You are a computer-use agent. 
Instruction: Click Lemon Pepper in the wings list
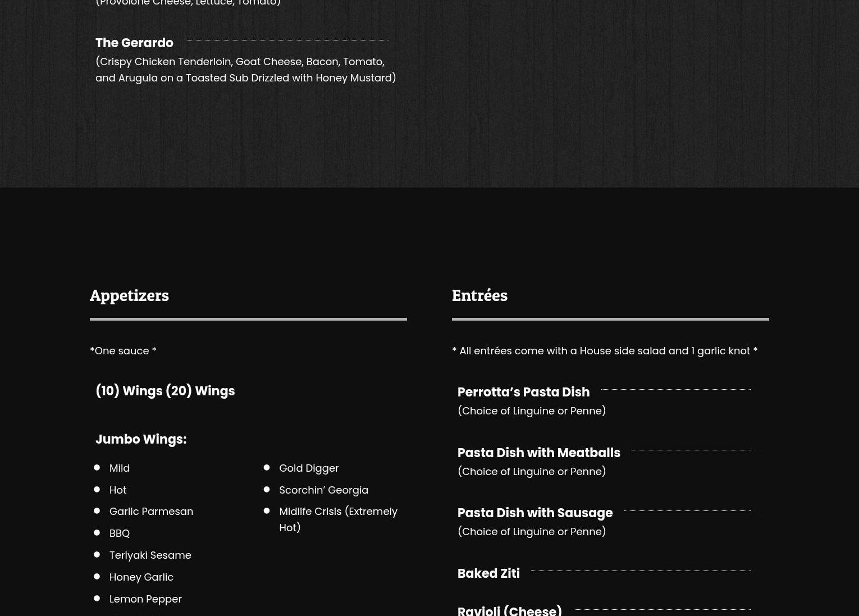145,599
